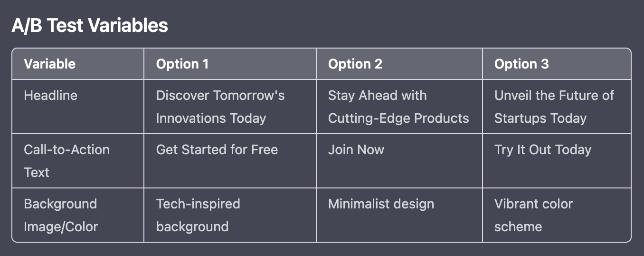The image size is (644, 256).
Task: Select the Tech-inspired background cell
Action: tap(230, 215)
